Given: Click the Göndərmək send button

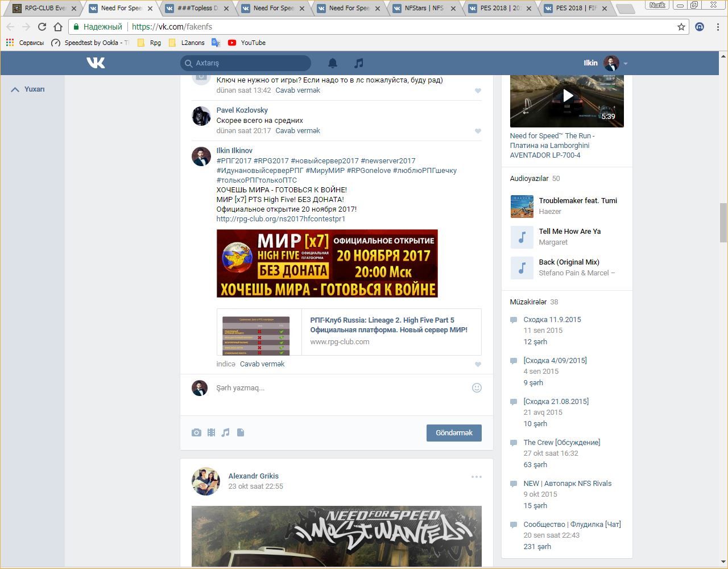Looking at the screenshot, I should point(454,433).
